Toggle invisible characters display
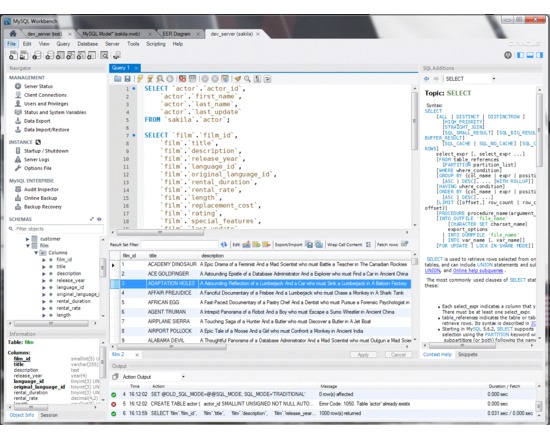 tap(257, 79)
